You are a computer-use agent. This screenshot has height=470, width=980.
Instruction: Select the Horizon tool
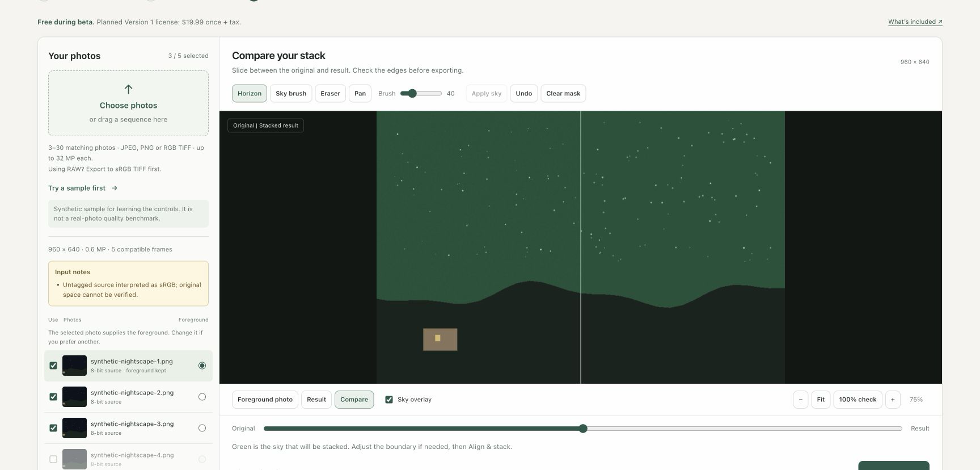click(x=250, y=94)
